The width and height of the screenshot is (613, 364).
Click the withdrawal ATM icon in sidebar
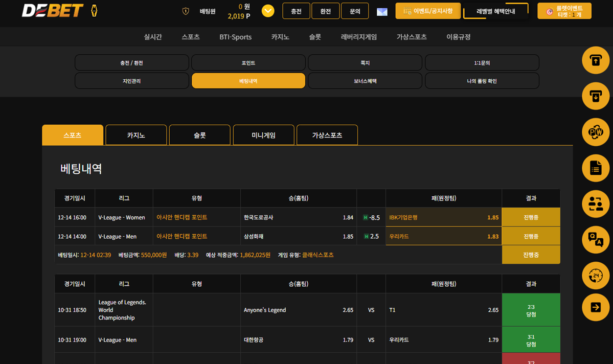pyautogui.click(x=596, y=96)
